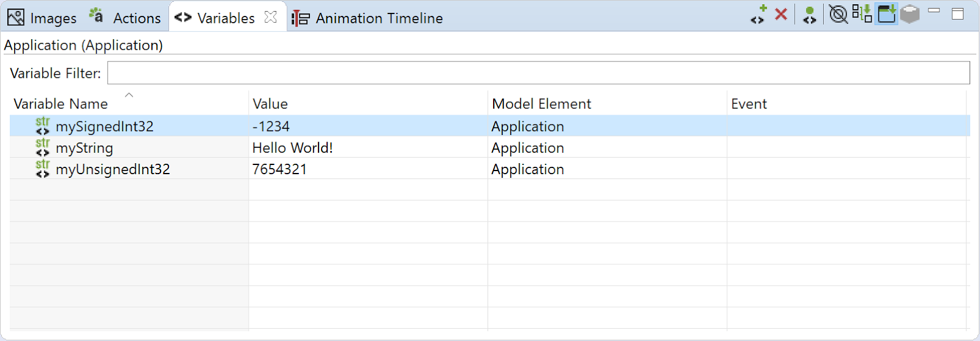Screen dimensions: 980x341
Task: Switch to the Images tab
Action: tap(42, 18)
